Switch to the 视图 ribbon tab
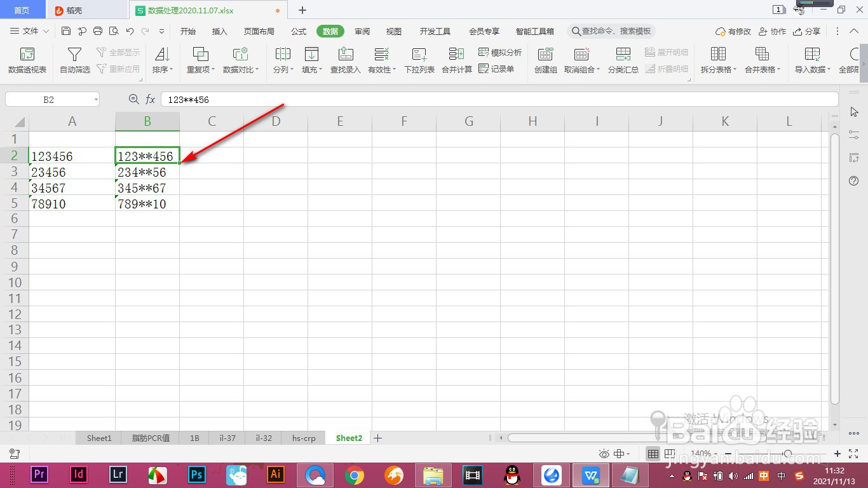 394,31
